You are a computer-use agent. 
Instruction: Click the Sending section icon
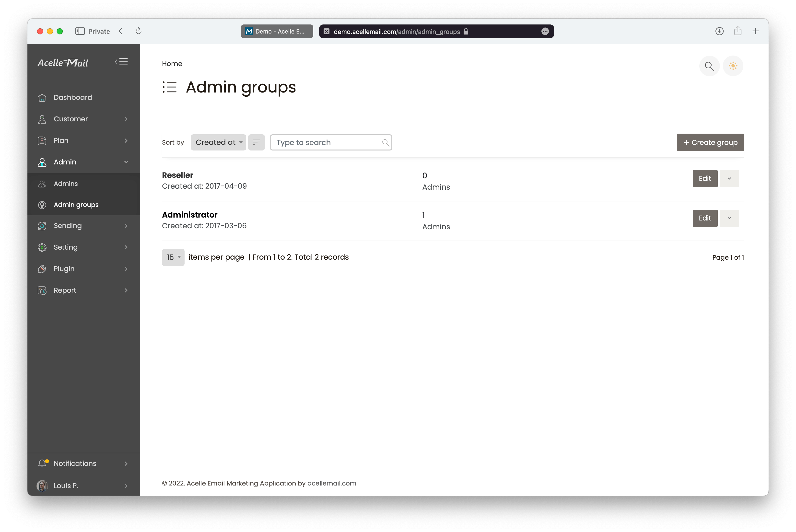(x=42, y=226)
